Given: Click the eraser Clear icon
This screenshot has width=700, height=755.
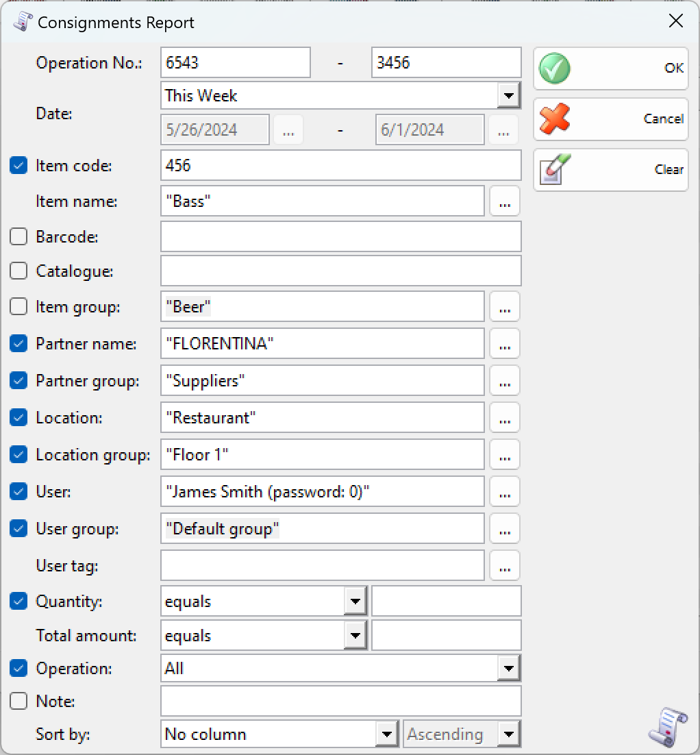Looking at the screenshot, I should [555, 169].
